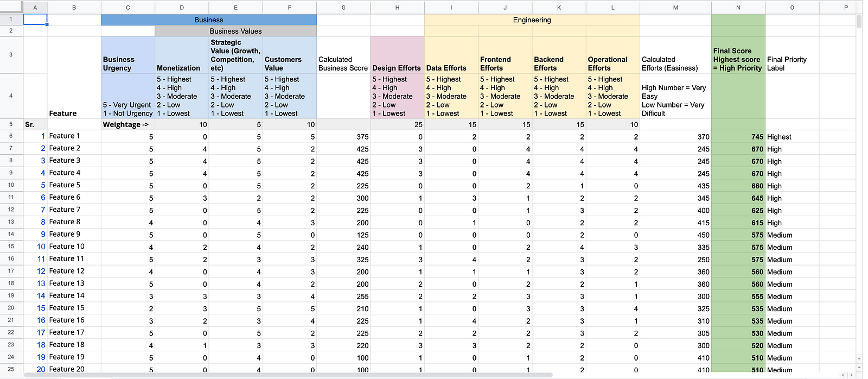This screenshot has height=379, width=868.
Task: Click final score 555 for Feature 14
Action: pyautogui.click(x=738, y=296)
